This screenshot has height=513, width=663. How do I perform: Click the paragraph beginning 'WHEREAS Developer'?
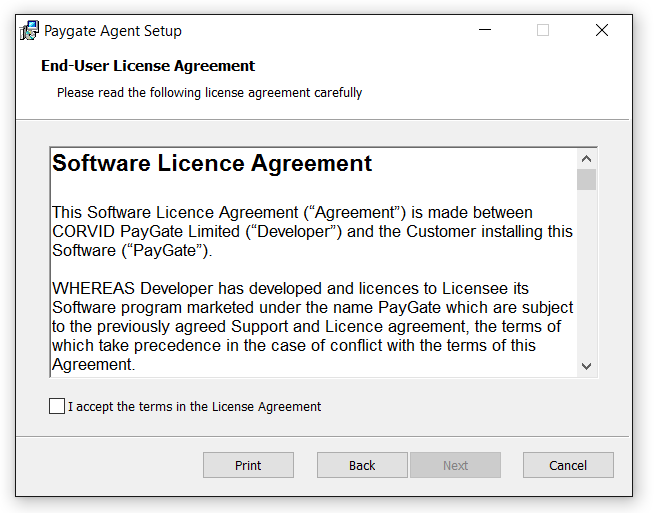312,326
